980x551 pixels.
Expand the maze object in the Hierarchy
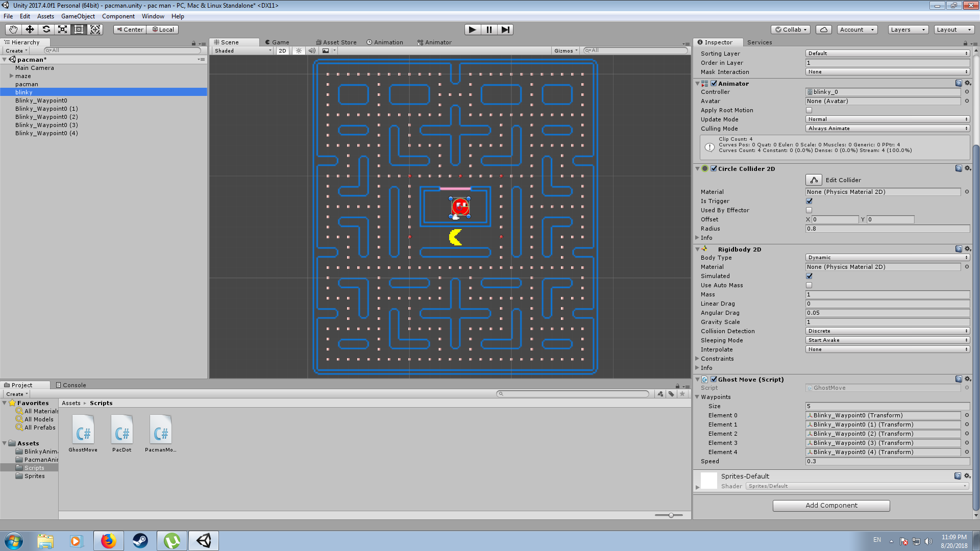11,76
